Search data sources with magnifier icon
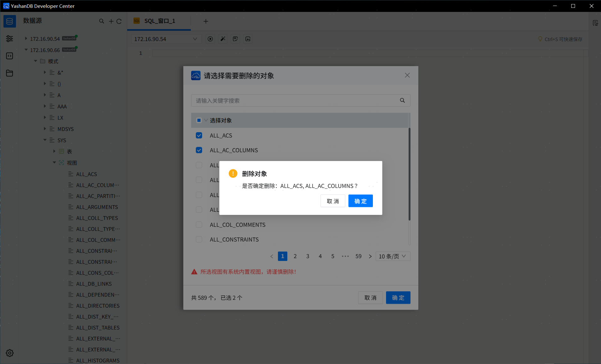Screen dimensions: 601x364 point(102,21)
